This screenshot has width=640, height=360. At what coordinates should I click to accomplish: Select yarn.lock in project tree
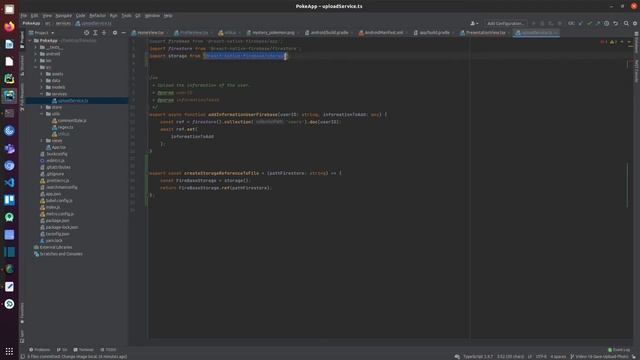pyautogui.click(x=54, y=241)
